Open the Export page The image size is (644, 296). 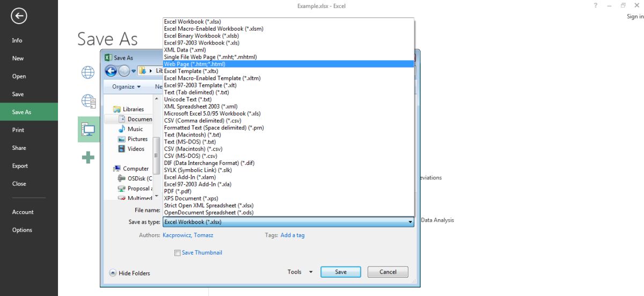pos(29,166)
